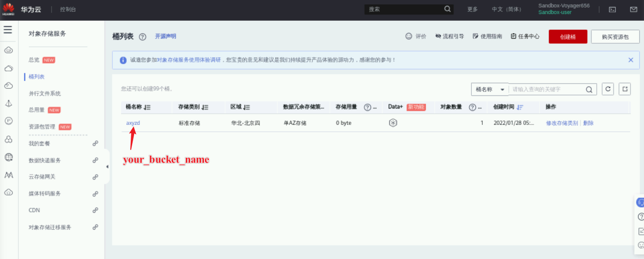Viewport: 644px width, 259px height.
Task: Click the first cloud icon in left rail
Action: point(8,50)
